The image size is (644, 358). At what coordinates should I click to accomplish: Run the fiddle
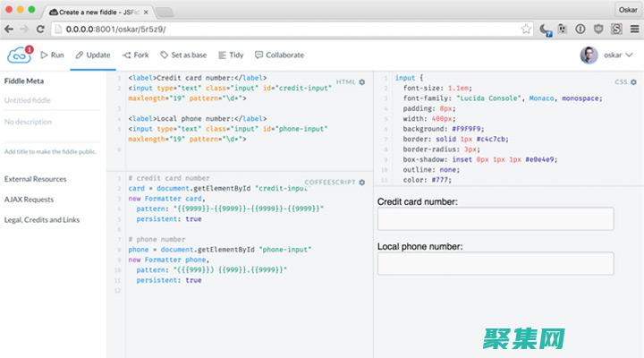[52, 55]
